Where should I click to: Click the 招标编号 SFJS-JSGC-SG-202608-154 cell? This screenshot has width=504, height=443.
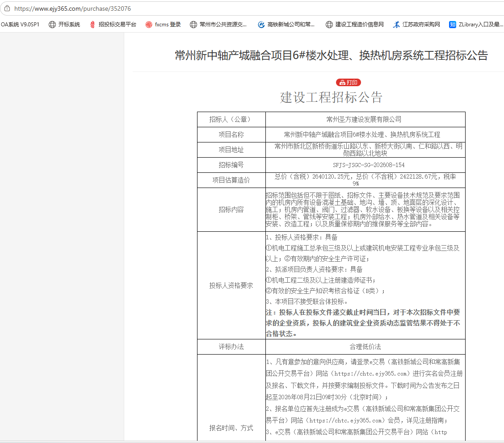click(365, 165)
